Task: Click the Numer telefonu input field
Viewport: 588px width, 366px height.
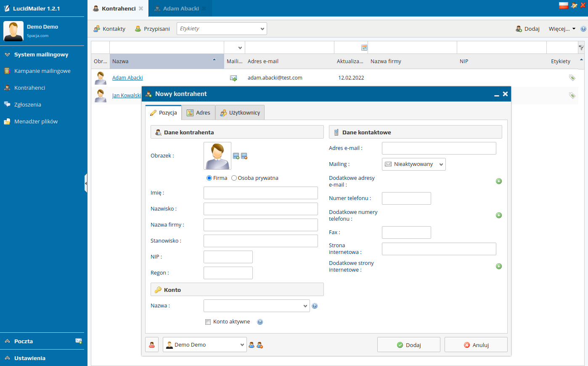Action: click(x=406, y=198)
